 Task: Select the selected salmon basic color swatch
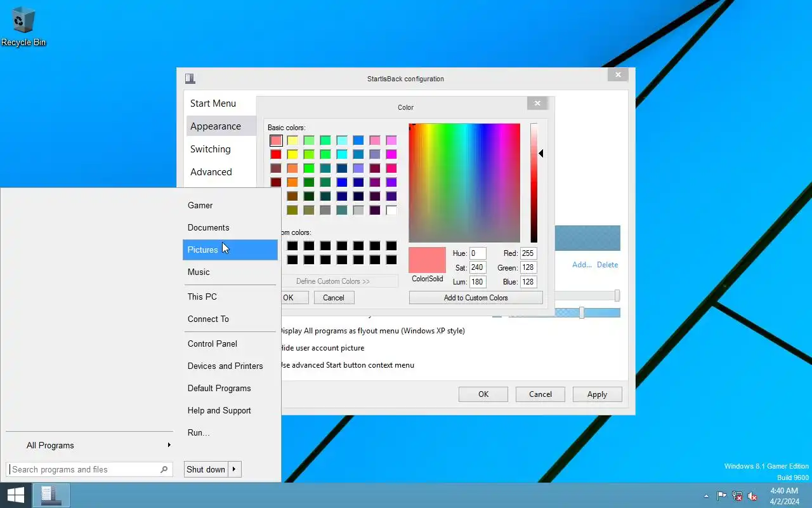click(x=276, y=140)
